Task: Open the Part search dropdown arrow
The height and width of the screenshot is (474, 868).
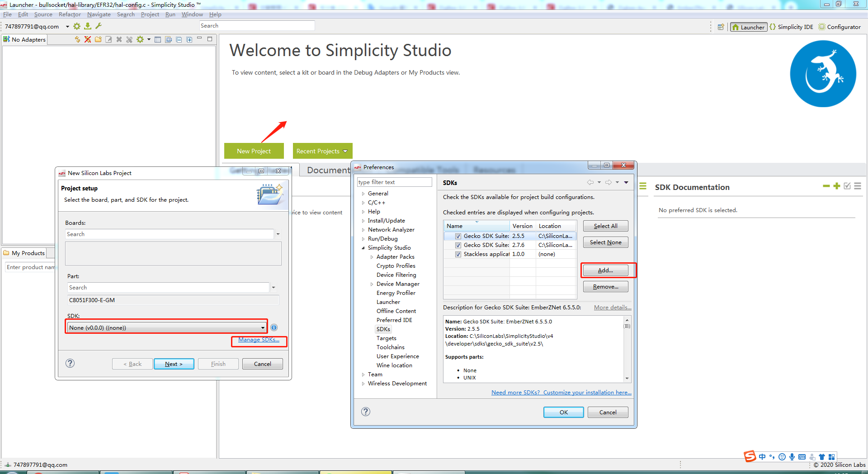Action: 274,288
